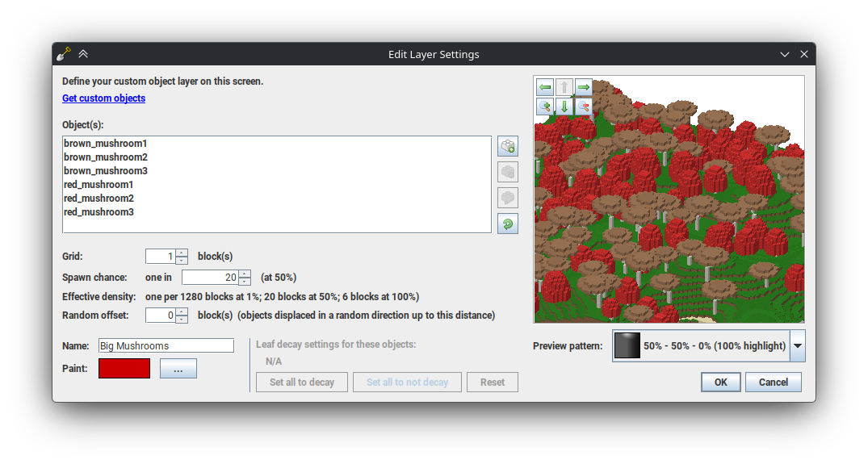Click the double-chevron keep-above icon in the title bar
Screen dimensions: 868x464
[83, 53]
